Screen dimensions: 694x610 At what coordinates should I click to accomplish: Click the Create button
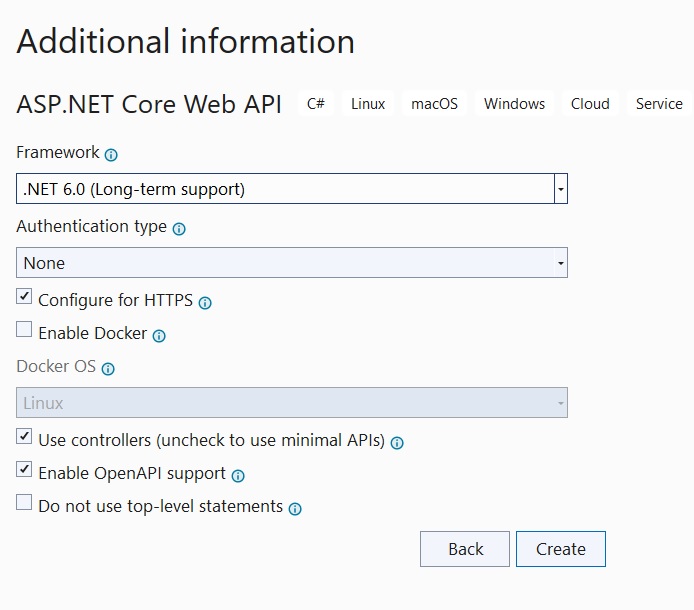(x=561, y=549)
